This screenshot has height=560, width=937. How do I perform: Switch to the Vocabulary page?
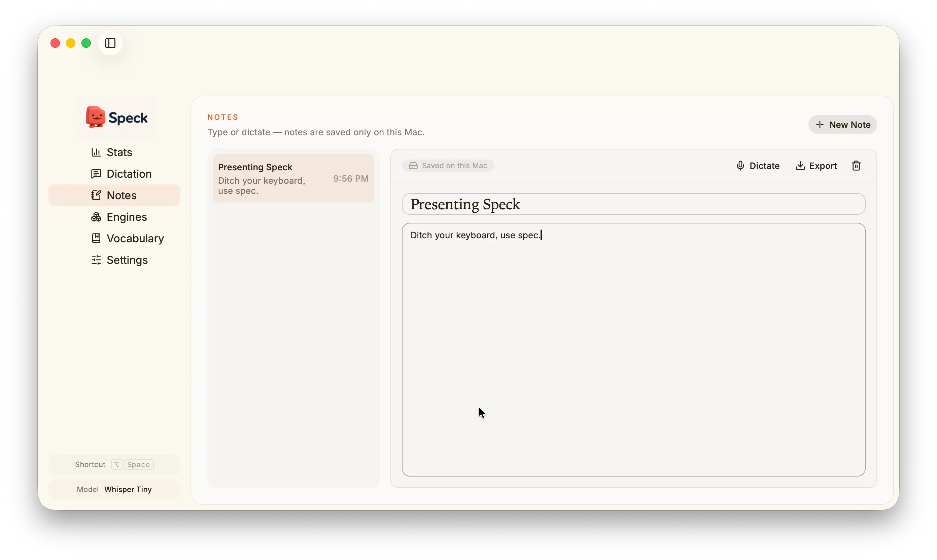pyautogui.click(x=114, y=238)
